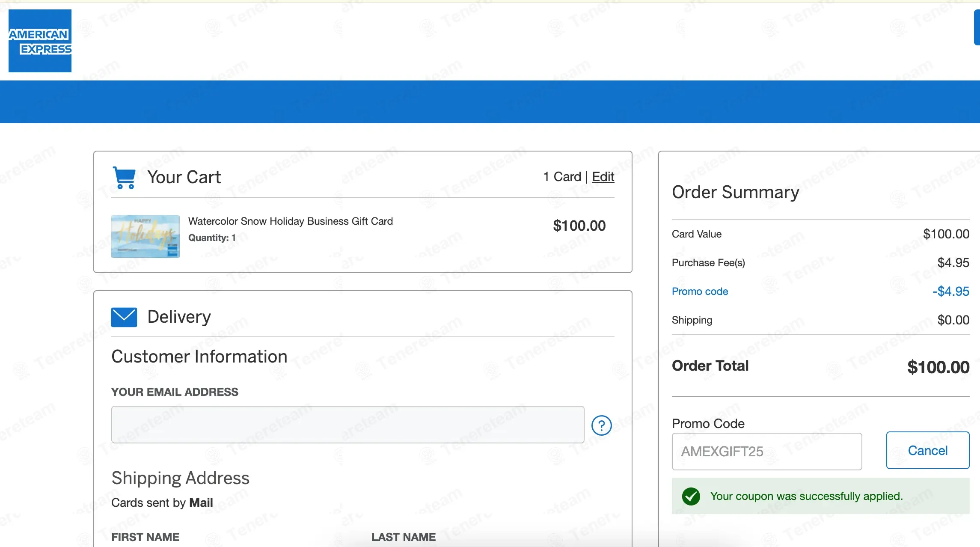Click the Purchase Fee(s) label

[x=708, y=263]
